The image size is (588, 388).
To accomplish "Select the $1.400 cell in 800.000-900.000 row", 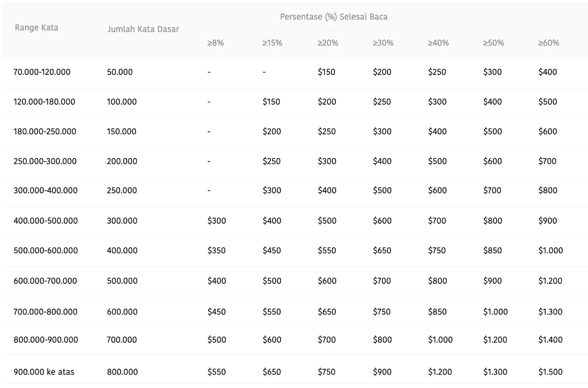I will pyautogui.click(x=550, y=340).
